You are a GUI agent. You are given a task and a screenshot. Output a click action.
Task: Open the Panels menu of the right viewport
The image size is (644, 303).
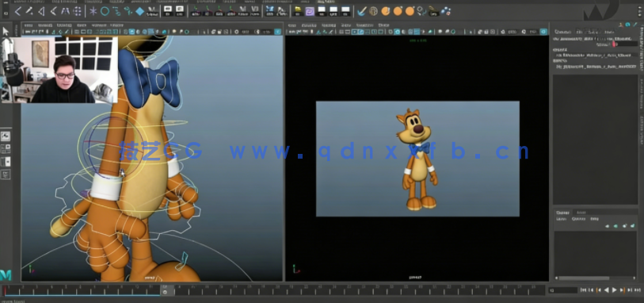[x=383, y=25]
